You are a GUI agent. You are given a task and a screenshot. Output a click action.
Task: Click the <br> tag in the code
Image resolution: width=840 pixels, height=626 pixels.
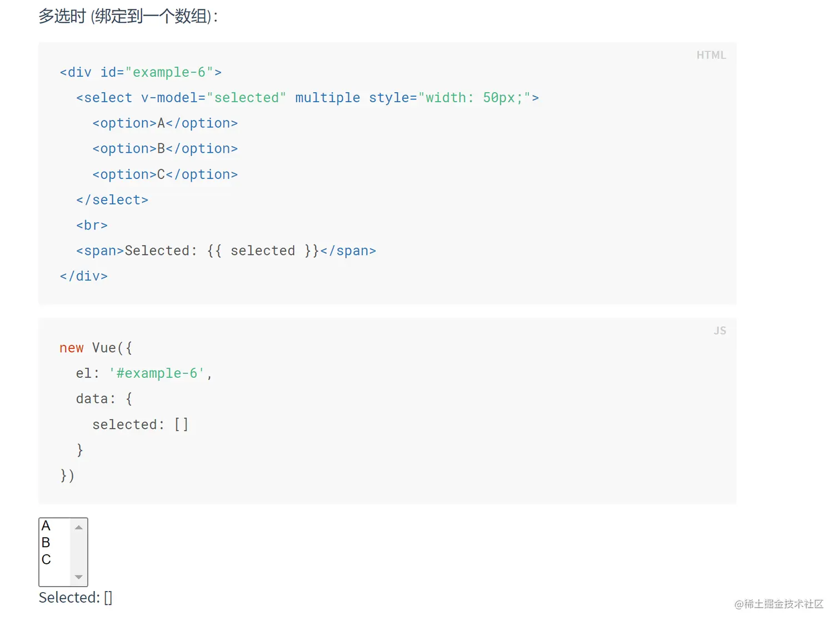click(x=92, y=226)
